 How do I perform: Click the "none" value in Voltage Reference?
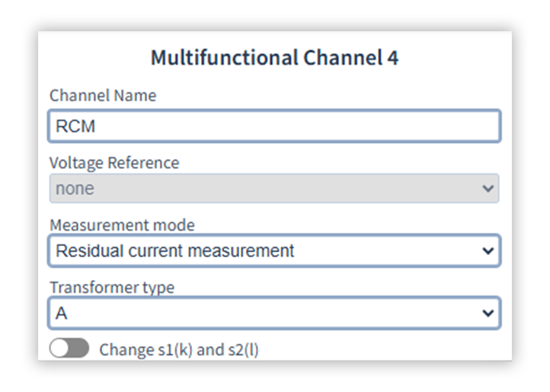click(75, 189)
